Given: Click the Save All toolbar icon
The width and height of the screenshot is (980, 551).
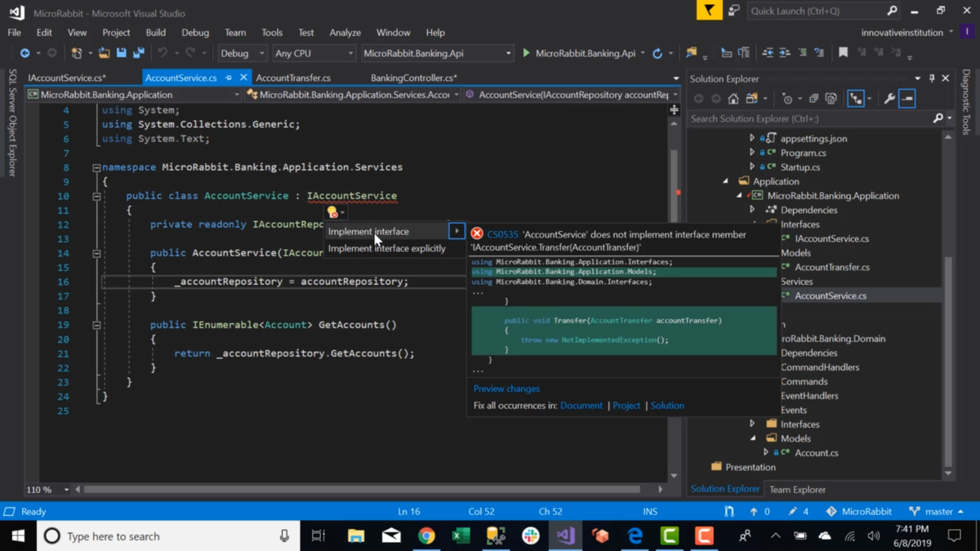Looking at the screenshot, I should point(139,53).
